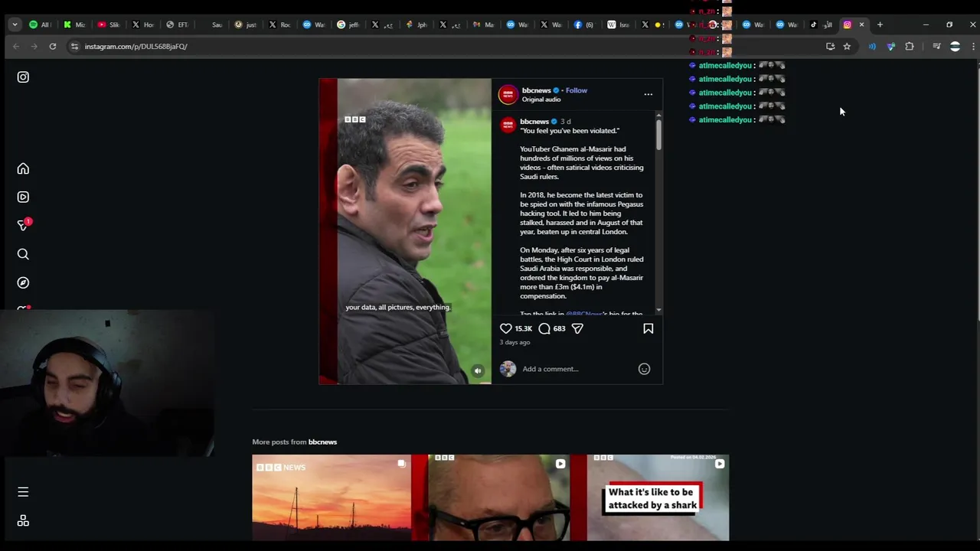Open Explore compass in sidebar
The image size is (980, 551).
[23, 282]
